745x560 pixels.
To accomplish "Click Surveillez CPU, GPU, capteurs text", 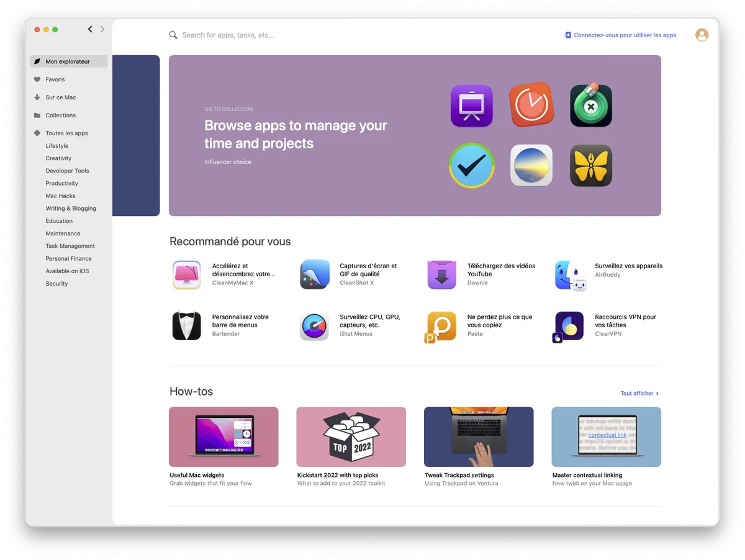I will click(x=370, y=321).
